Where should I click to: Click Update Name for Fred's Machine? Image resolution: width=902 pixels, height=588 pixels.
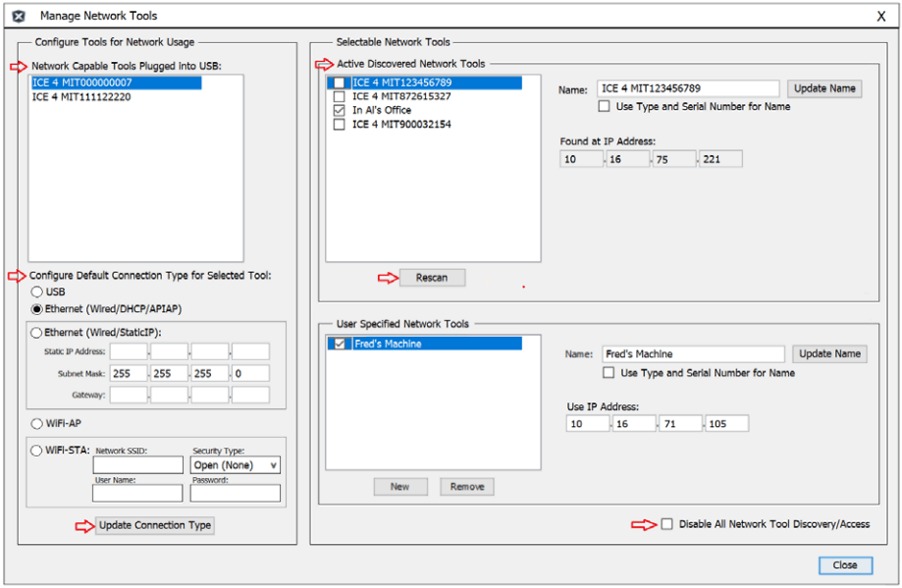click(x=830, y=353)
